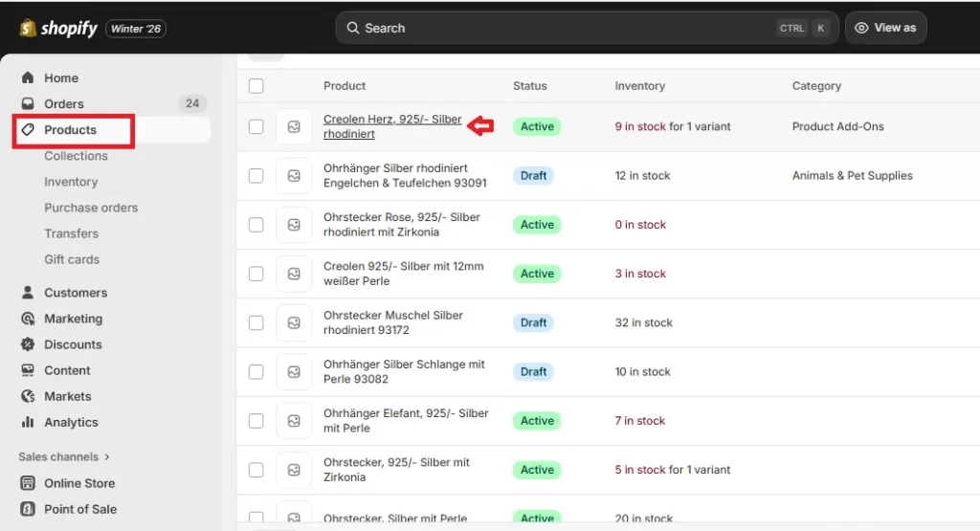This screenshot has height=531, width=980.
Task: Check the box for Ohrstecker Silber mit Zirkonia
Action: pyautogui.click(x=256, y=470)
